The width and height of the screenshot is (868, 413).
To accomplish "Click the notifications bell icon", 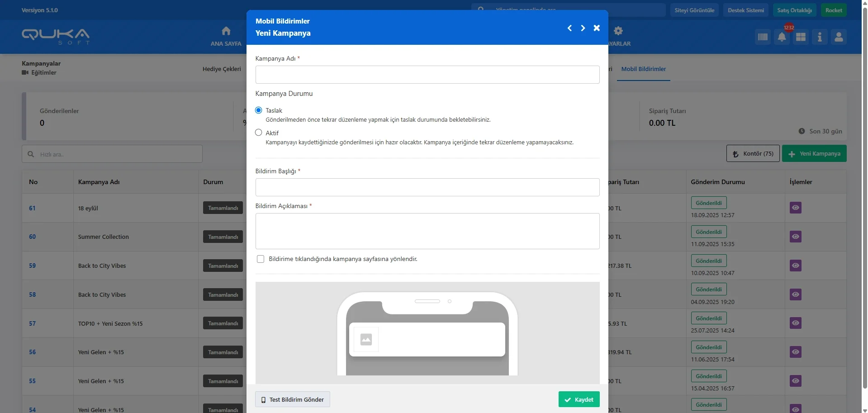I will coord(782,37).
